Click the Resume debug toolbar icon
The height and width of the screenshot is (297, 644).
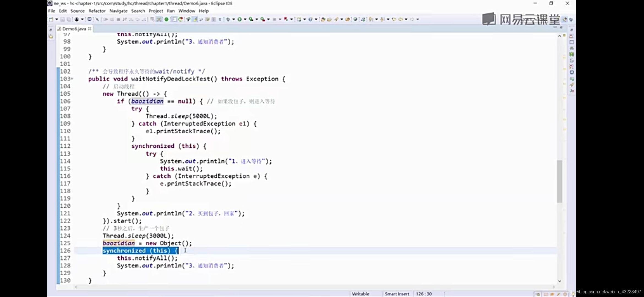pos(106,19)
